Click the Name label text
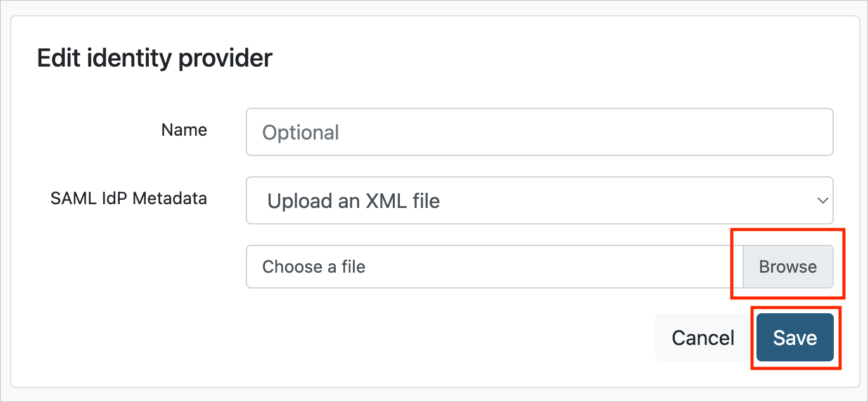This screenshot has height=402, width=868. pos(184,130)
